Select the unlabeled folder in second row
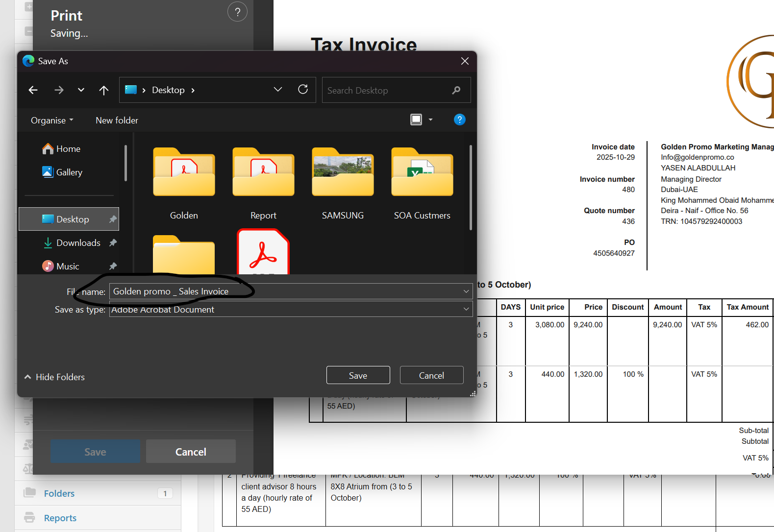 coord(184,255)
